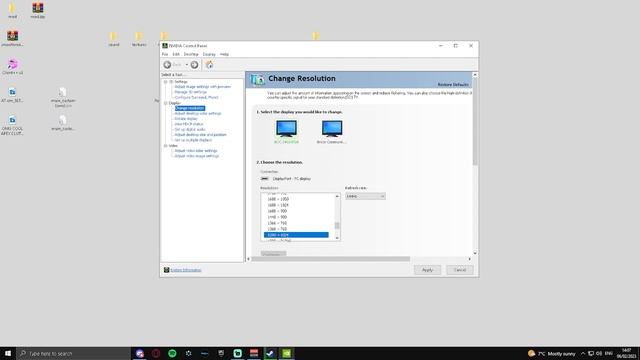Click weather widget showing Mostly sunny
The image size is (640, 360).
click(x=551, y=353)
